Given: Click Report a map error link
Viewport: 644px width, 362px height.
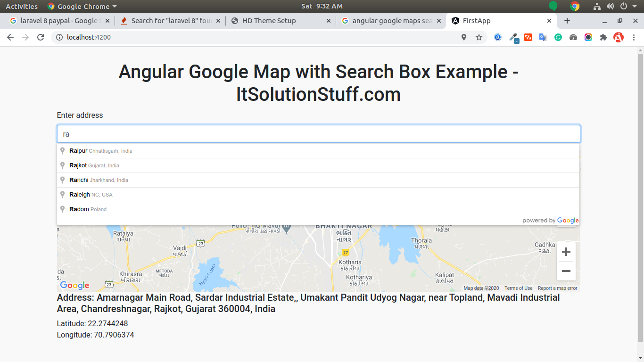Looking at the screenshot, I should pyautogui.click(x=557, y=288).
